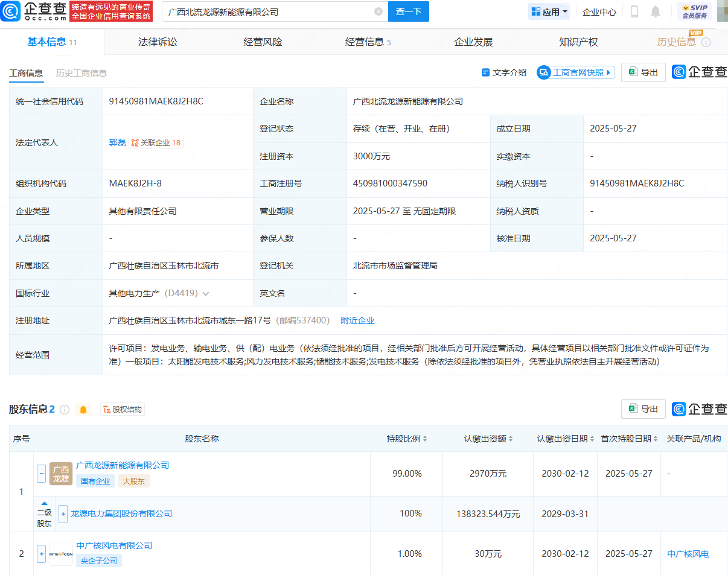
Task: Open SVIP member services badge
Action: (694, 11)
